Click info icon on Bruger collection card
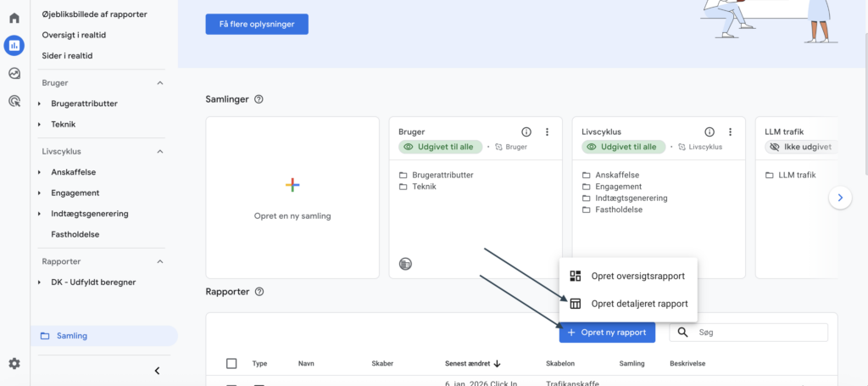This screenshot has height=386, width=868. pos(526,131)
